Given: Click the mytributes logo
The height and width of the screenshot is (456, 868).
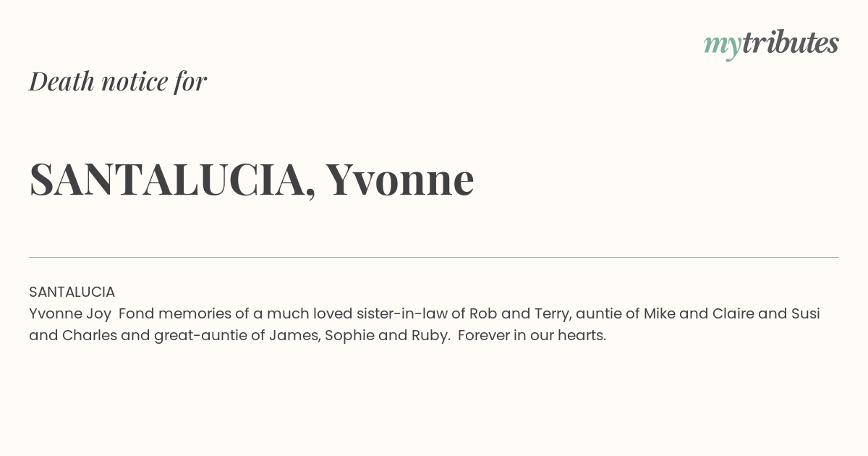Looking at the screenshot, I should pos(771,44).
